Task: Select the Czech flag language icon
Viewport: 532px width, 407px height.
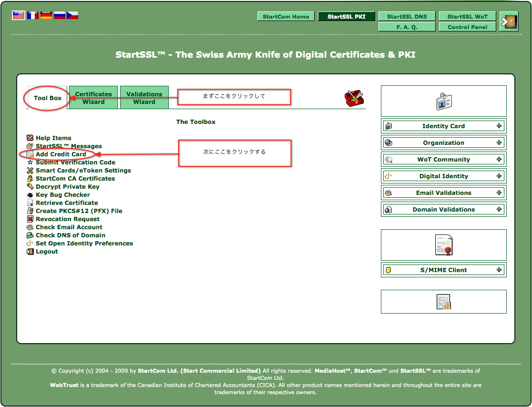Action: 72,15
